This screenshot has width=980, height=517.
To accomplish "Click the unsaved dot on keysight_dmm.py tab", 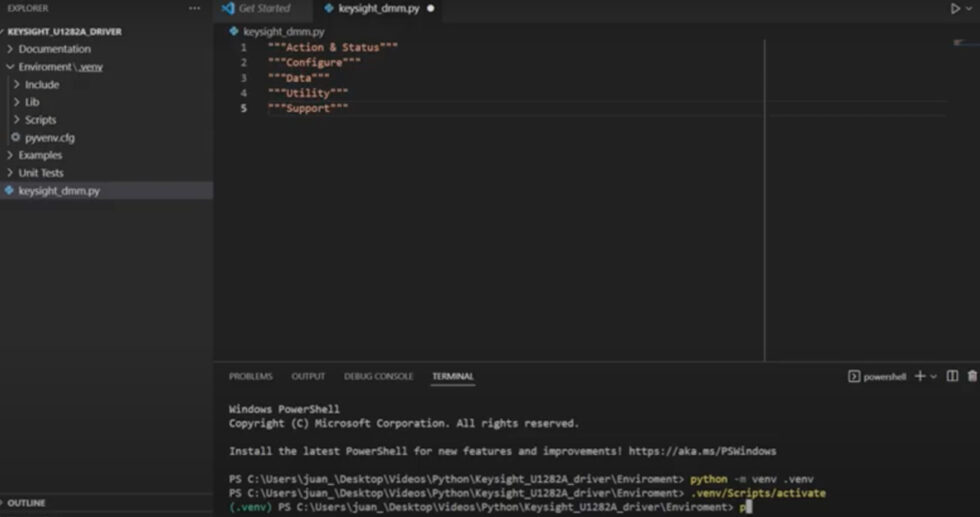I will (x=430, y=9).
